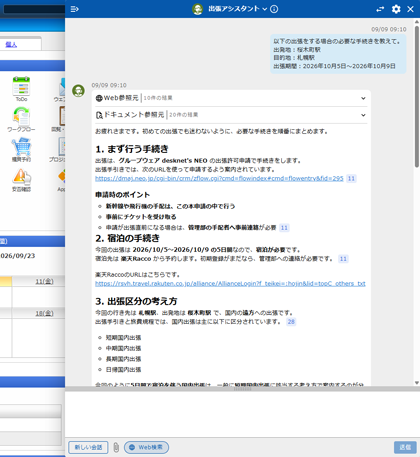This screenshot has height=457, width=420.
Task: Show assistant info icon in header
Action: click(x=274, y=9)
